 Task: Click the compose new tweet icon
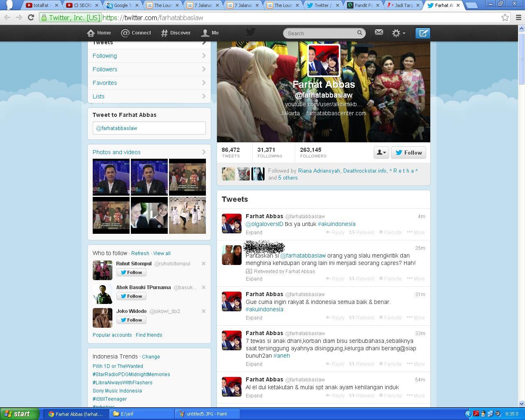pos(422,33)
